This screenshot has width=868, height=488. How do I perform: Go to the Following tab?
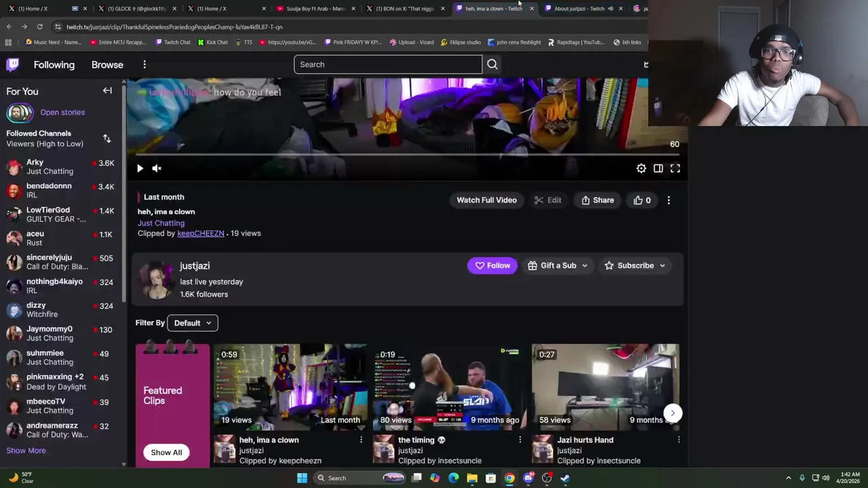[54, 64]
